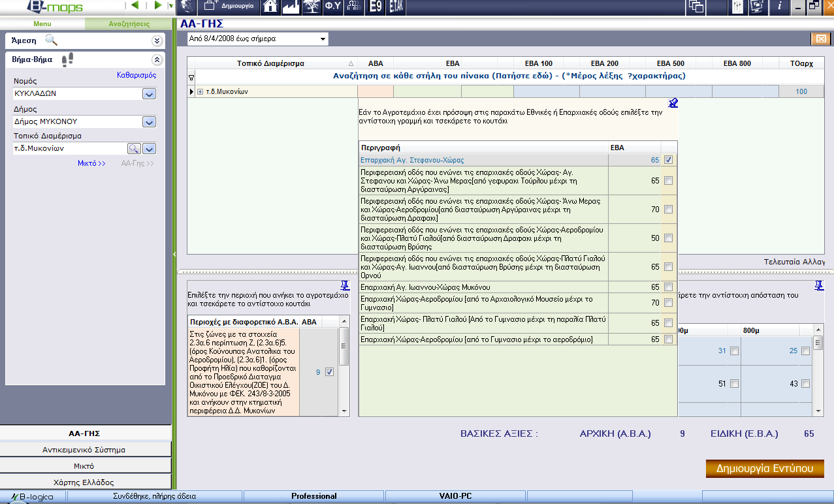Click the magnifier icon next to Άμεση
Screen dimensions: 834x504
pos(51,40)
